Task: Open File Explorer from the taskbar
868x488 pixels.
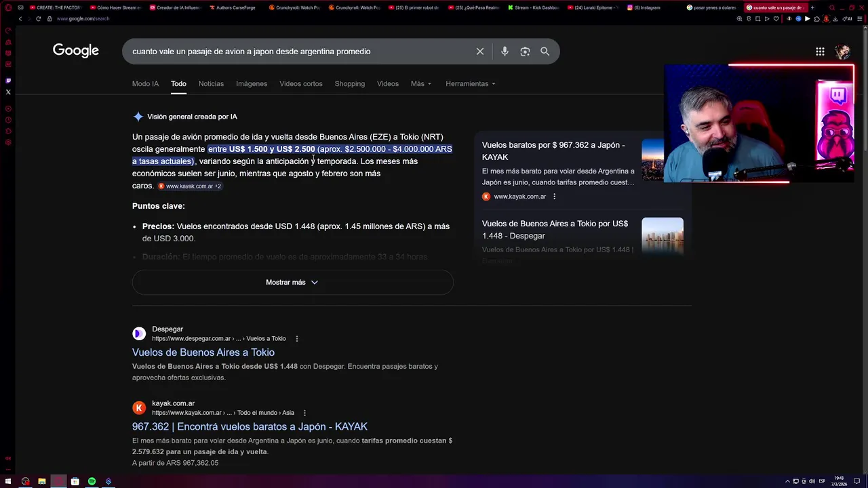Action: click(x=42, y=481)
